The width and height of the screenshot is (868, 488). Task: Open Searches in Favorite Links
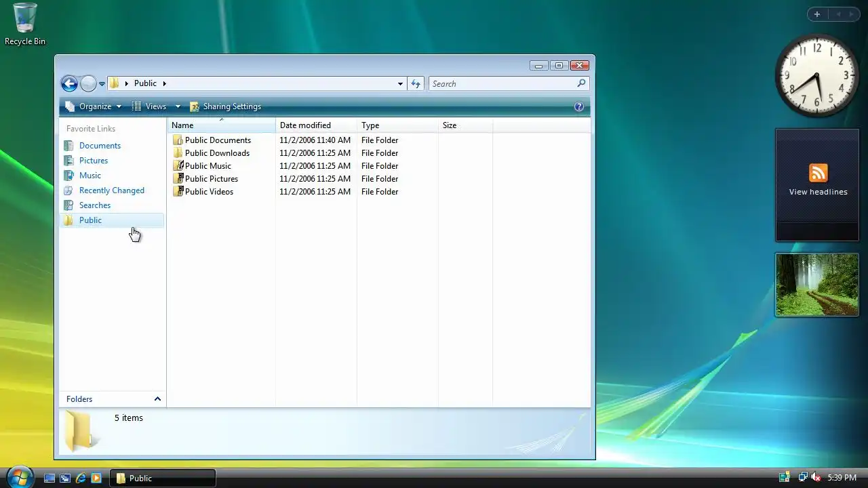(x=95, y=205)
